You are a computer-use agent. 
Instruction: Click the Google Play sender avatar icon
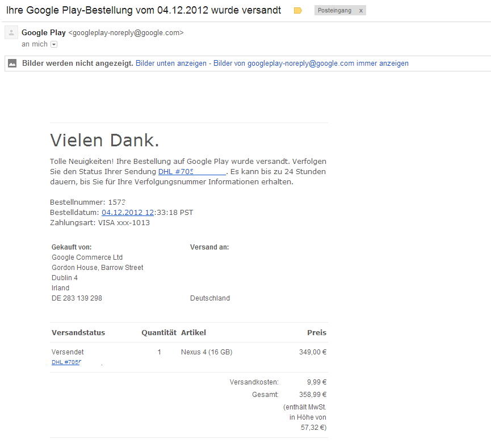11,32
